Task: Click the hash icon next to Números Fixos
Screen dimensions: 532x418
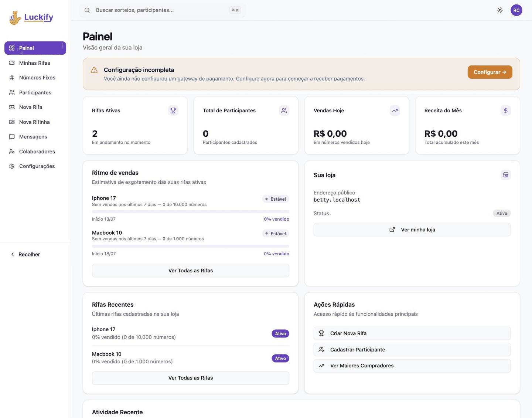Action: tap(12, 78)
